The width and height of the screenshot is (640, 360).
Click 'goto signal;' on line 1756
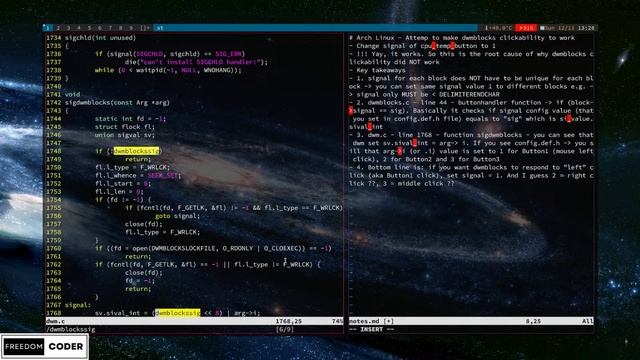coord(178,216)
